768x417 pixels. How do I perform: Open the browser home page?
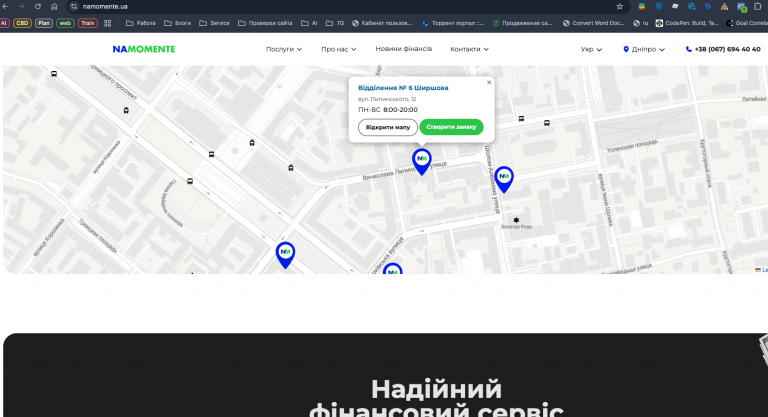(x=54, y=6)
